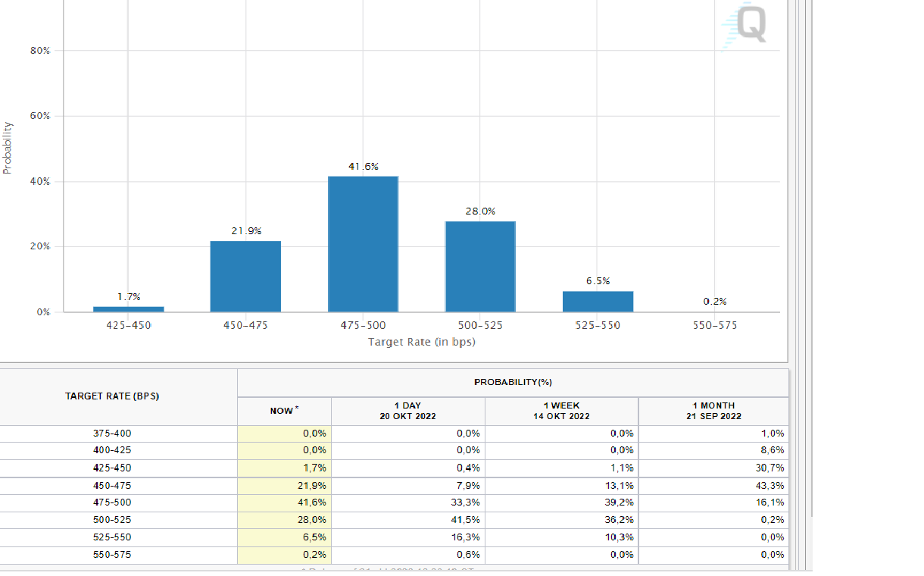Click the 41,5% cell in 1 DAY column
The image size is (924, 576).
(x=407, y=520)
